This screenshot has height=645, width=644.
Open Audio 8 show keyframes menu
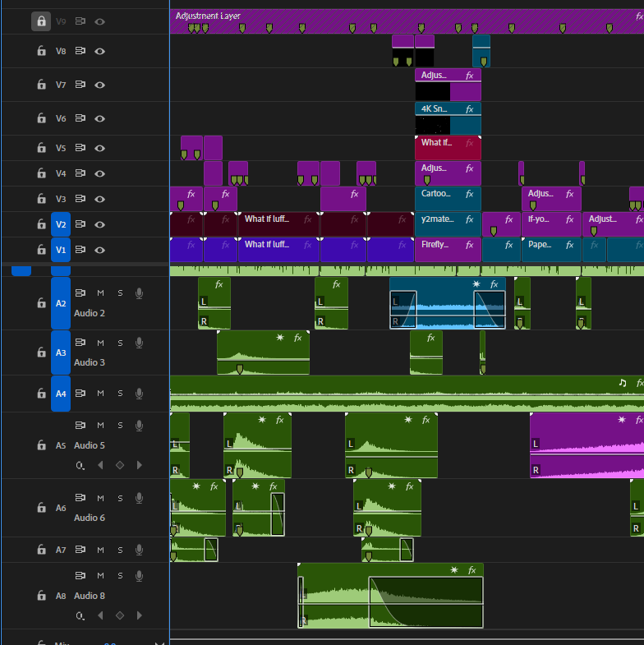(x=80, y=615)
